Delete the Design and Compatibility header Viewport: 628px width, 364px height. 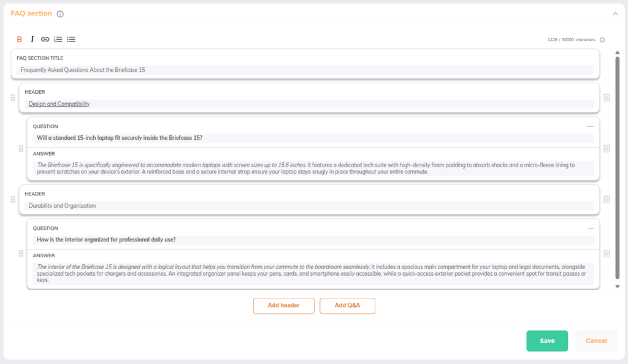[607, 97]
